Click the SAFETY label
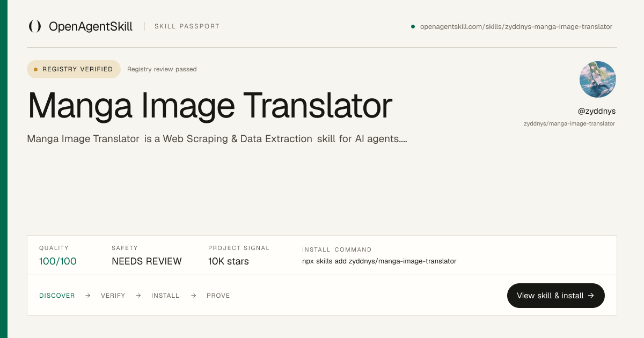This screenshot has width=644, height=338. pos(125,248)
